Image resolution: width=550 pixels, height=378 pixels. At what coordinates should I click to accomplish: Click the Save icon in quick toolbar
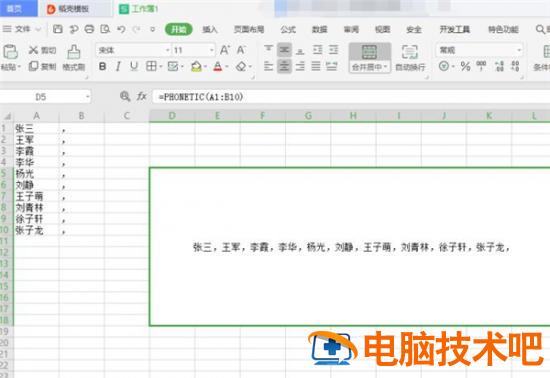[x=58, y=29]
